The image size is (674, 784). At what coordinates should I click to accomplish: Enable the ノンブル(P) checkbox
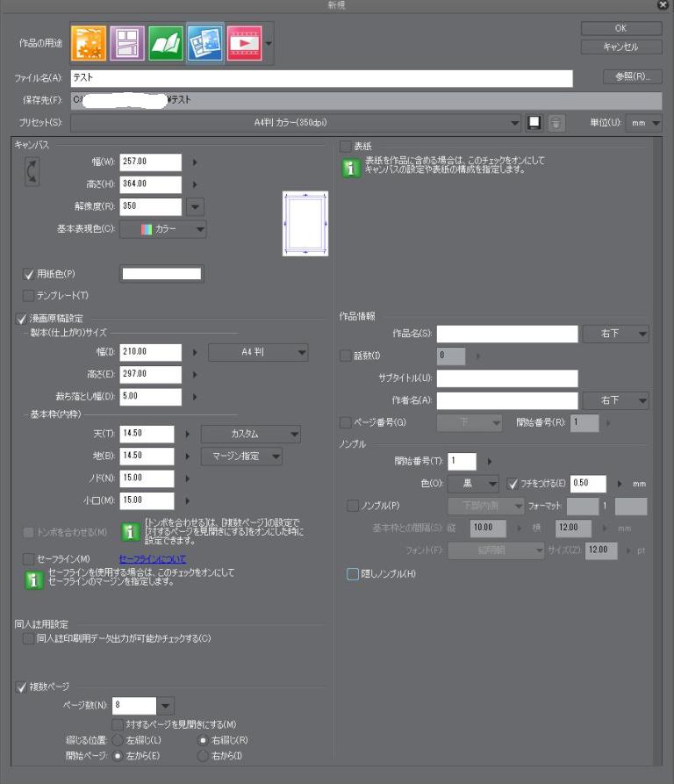[x=352, y=506]
